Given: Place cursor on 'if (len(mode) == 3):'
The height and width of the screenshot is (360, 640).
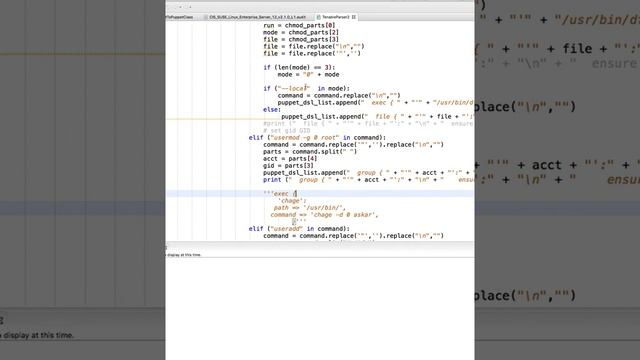Looking at the screenshot, I should coord(299,67).
